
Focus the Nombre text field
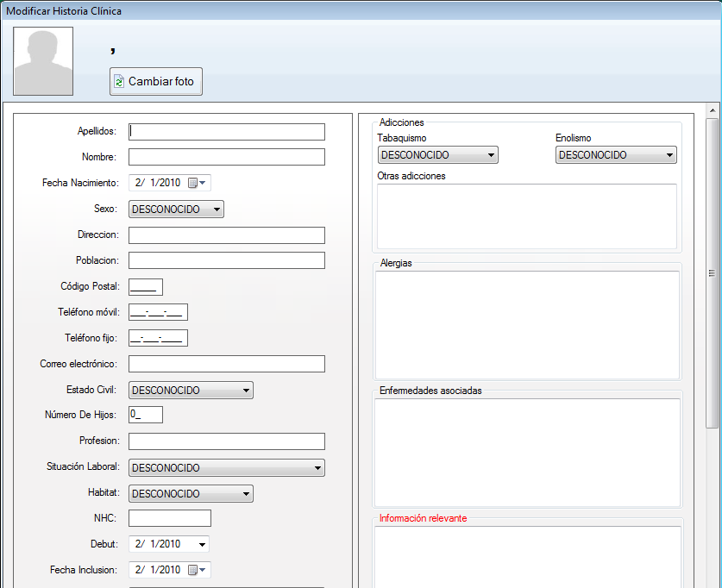coord(226,157)
